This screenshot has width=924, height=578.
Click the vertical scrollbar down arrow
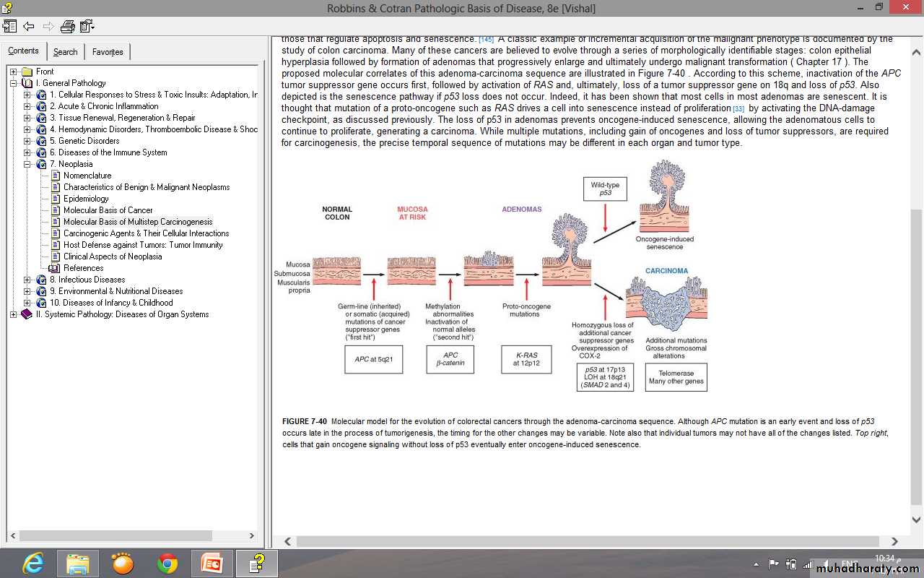pyautogui.click(x=916, y=519)
